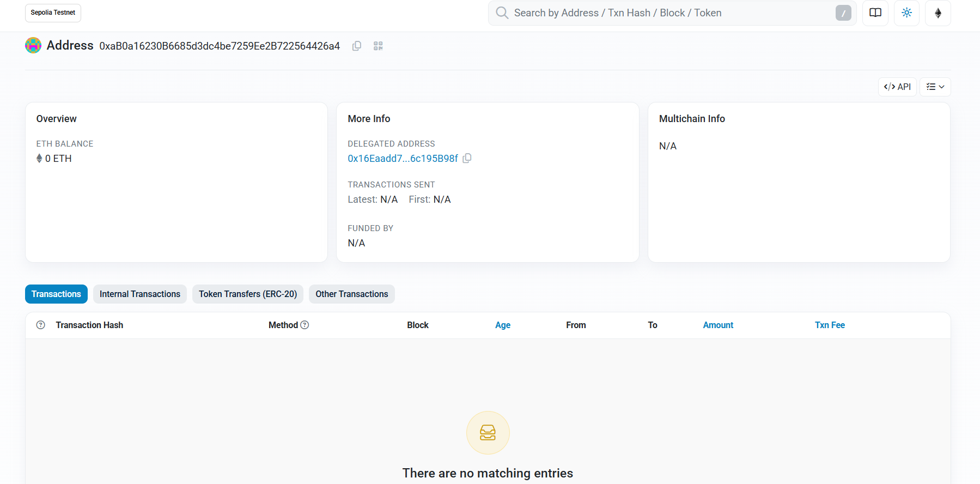Click the Txn Fee column header
Screen dimensions: 980x484
[829, 325]
